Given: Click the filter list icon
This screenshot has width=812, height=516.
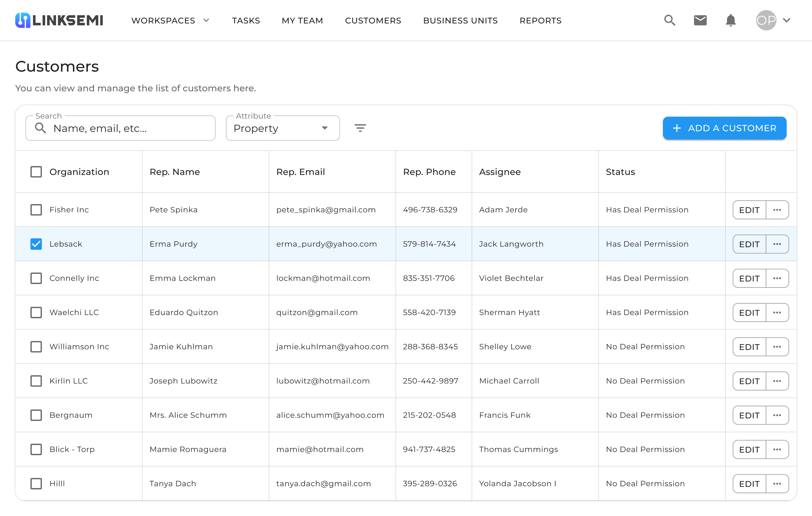Looking at the screenshot, I should tap(360, 128).
